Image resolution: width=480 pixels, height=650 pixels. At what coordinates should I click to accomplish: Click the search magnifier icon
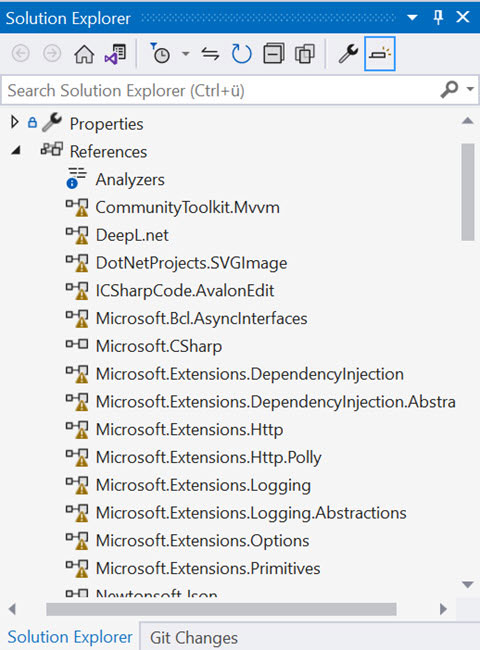click(x=449, y=89)
